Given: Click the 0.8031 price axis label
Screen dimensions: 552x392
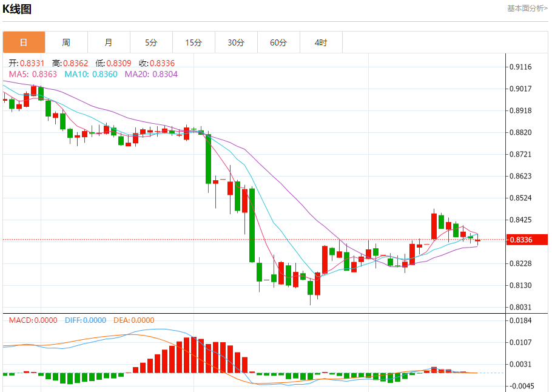Looking at the screenshot, I should tap(520, 307).
